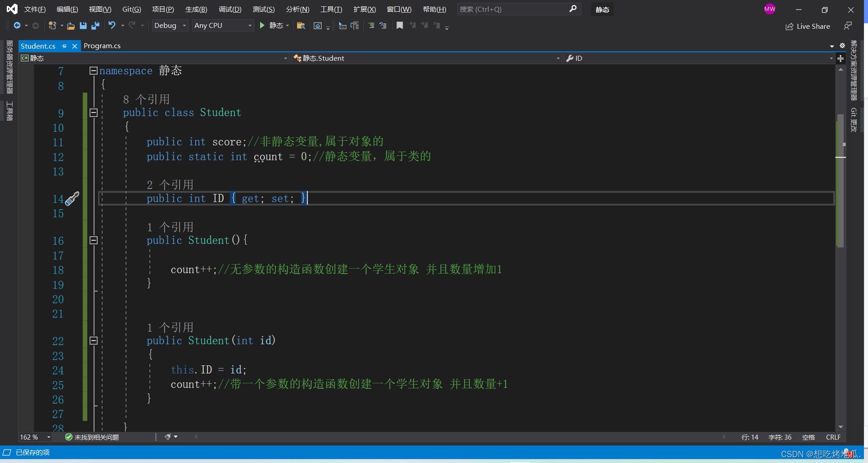
Task: Click the Visual Studio logo icon
Action: 12,9
